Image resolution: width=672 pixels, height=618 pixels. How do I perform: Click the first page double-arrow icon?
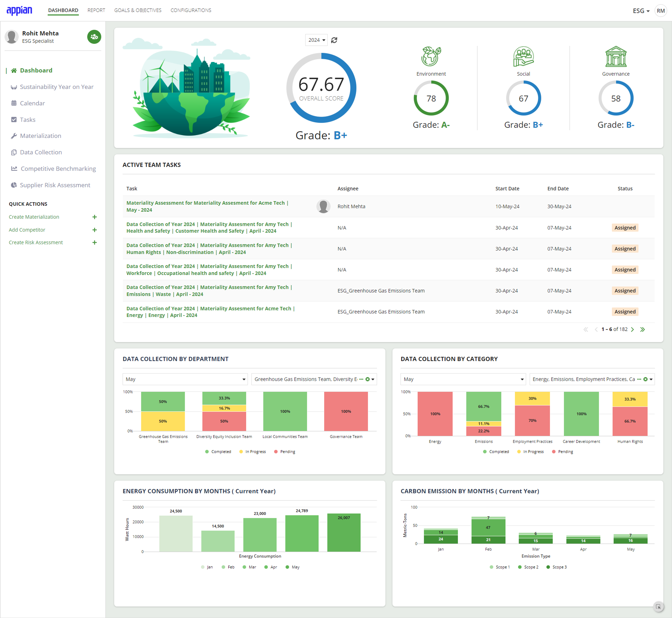point(586,329)
